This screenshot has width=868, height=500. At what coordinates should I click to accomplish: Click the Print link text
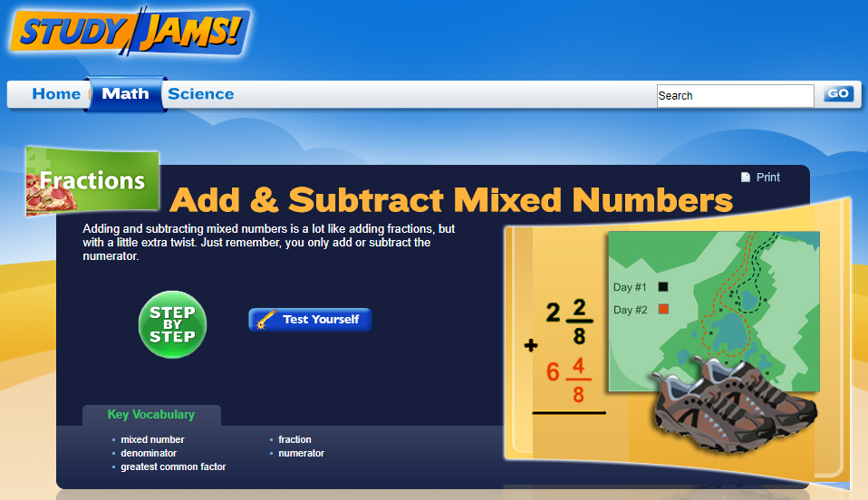(767, 178)
